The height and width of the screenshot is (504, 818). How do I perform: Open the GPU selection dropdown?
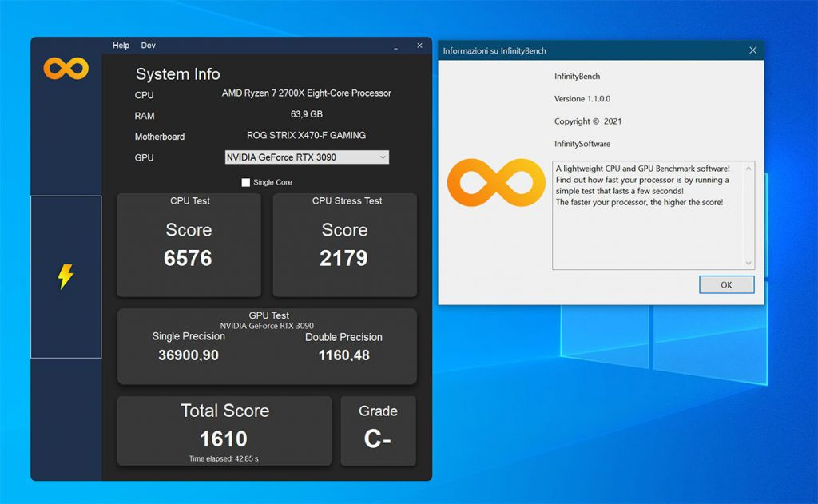307,157
